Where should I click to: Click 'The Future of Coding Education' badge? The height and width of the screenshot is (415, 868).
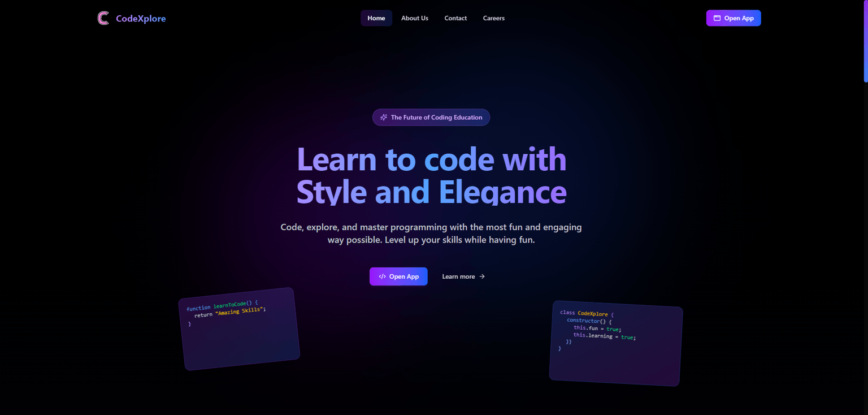click(x=431, y=117)
